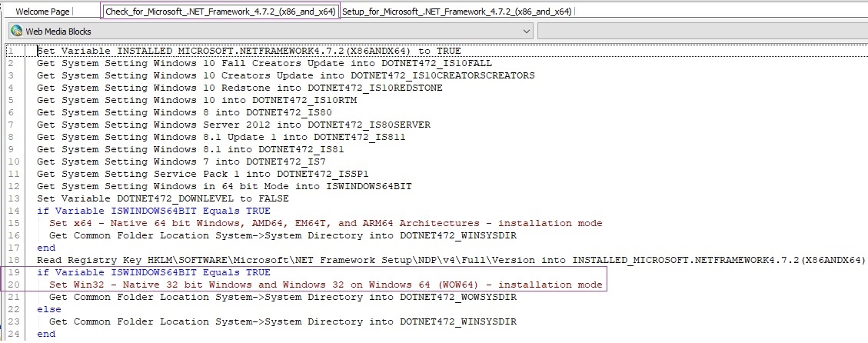Select line 23 Get Common Folder Location statement

[x=282, y=321]
